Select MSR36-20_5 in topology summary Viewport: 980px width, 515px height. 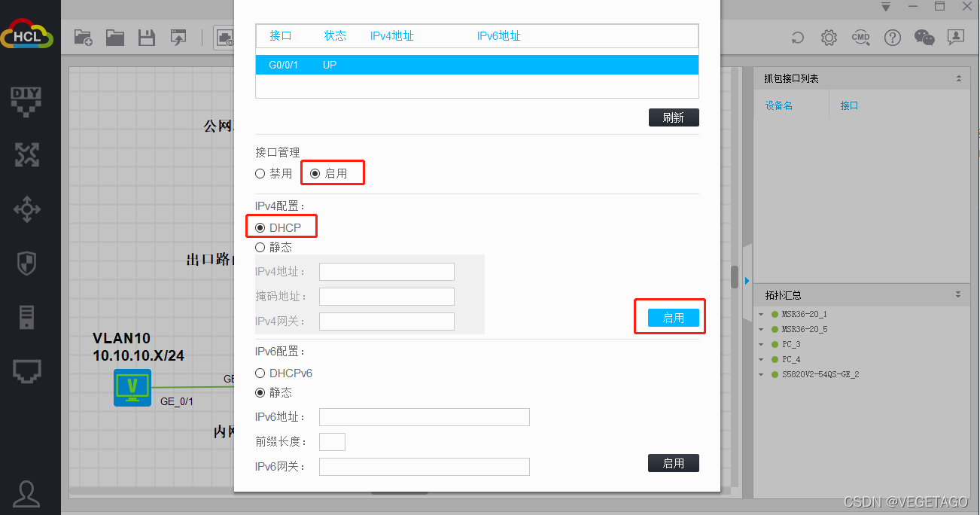click(805, 329)
